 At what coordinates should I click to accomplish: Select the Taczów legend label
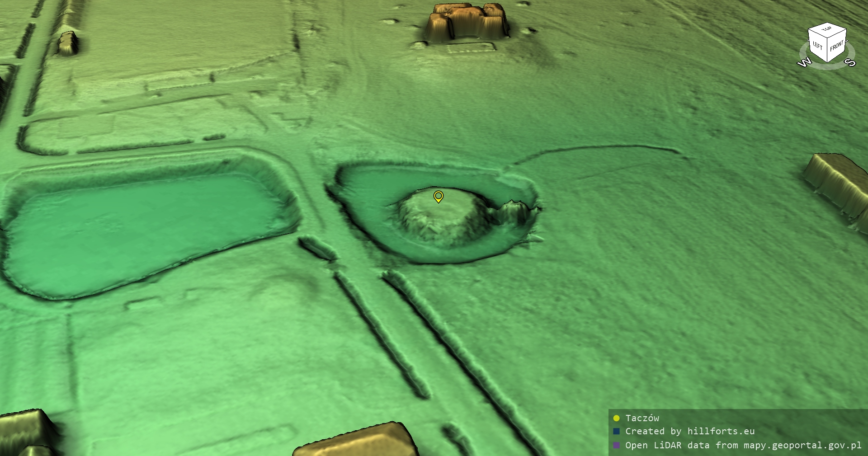tap(642, 418)
